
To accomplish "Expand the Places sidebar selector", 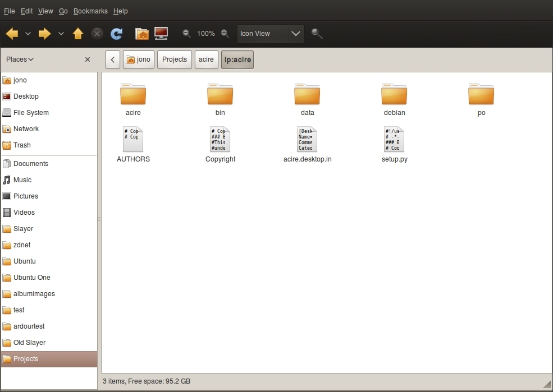I will [20, 59].
